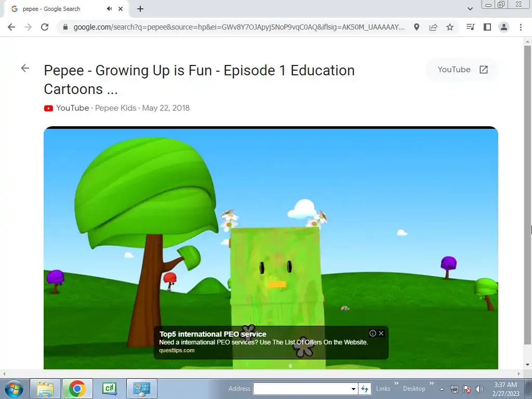Viewport: 532px width, 399px height.
Task: Open the network tray icon
Action: point(454,389)
